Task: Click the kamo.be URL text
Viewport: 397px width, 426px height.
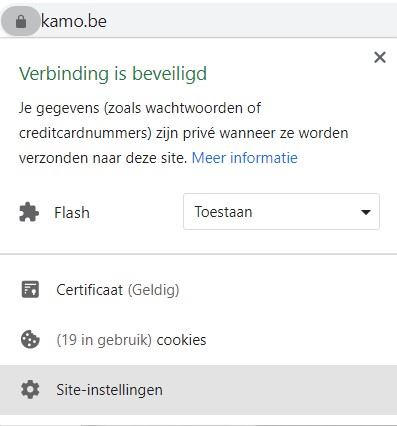Action: pyautogui.click(x=74, y=22)
